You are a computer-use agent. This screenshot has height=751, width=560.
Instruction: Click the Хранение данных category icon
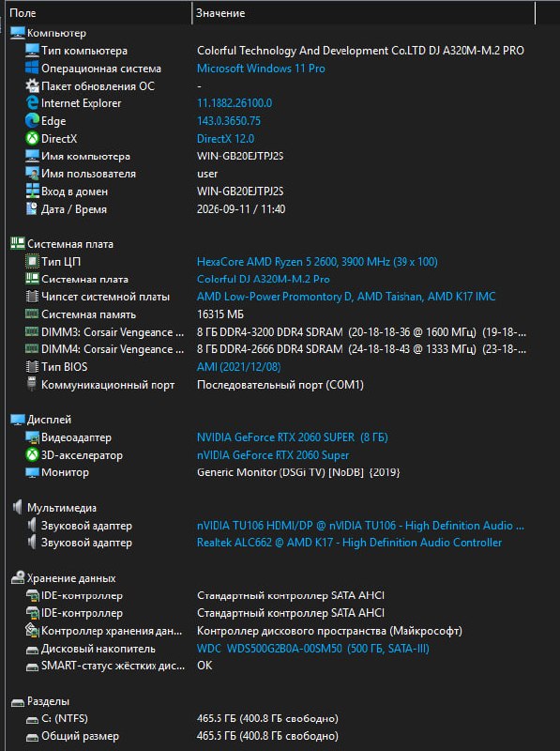(x=17, y=577)
